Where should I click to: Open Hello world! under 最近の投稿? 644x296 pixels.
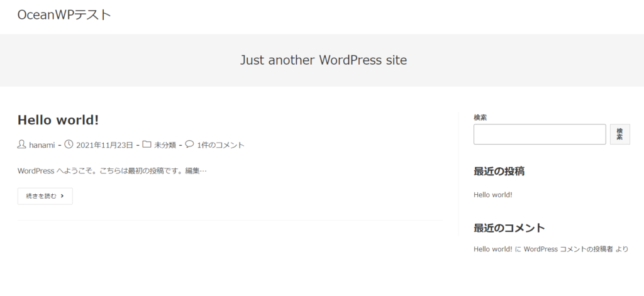point(493,195)
